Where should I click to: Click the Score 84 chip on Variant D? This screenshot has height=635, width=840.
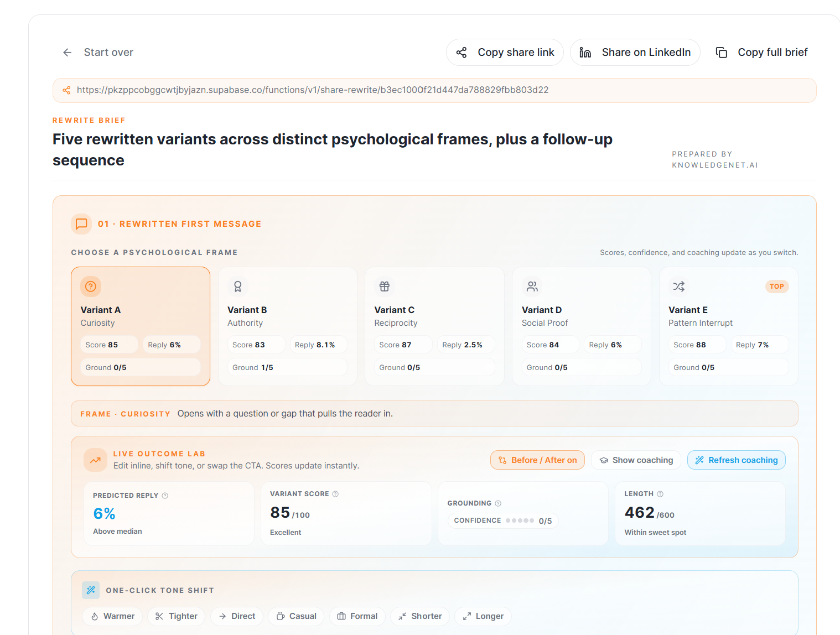[x=551, y=345]
